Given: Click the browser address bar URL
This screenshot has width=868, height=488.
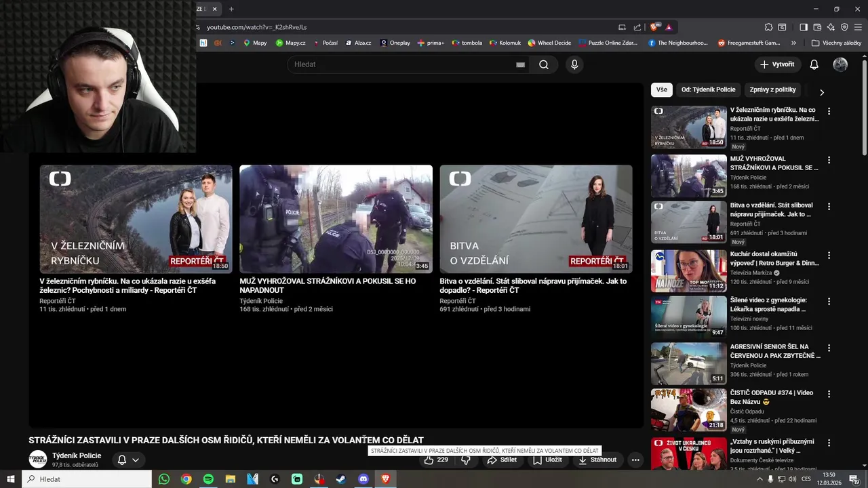Looking at the screenshot, I should pyautogui.click(x=257, y=27).
